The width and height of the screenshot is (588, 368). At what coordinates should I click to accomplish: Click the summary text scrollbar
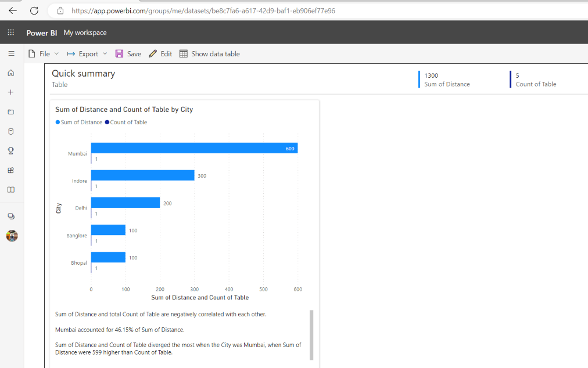(311, 335)
